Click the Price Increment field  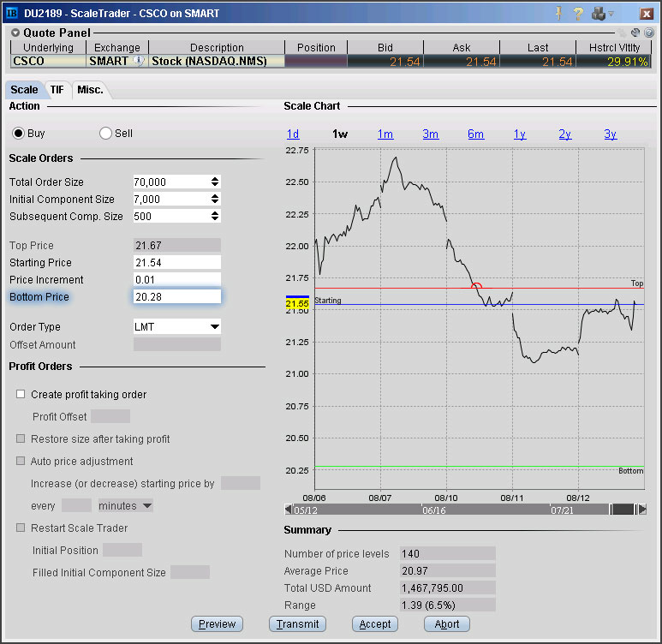click(177, 279)
